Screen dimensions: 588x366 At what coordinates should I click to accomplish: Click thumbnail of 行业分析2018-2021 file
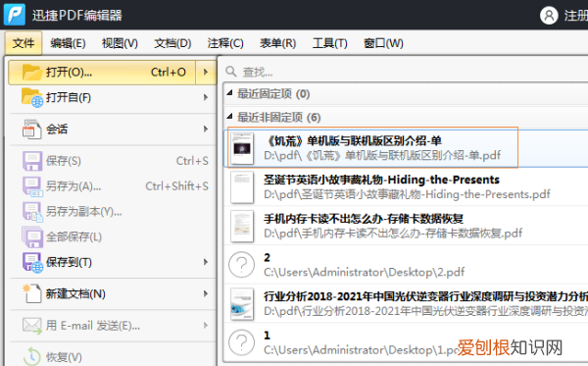(x=242, y=304)
